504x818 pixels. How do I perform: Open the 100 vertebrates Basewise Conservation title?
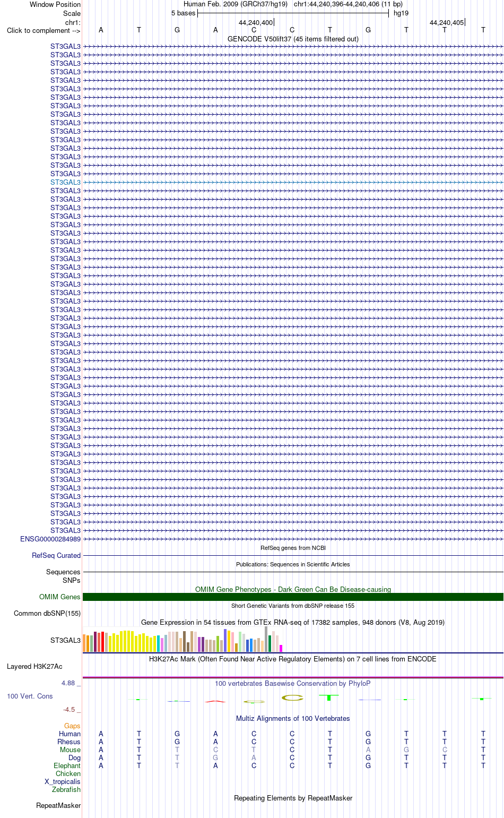[x=293, y=683]
